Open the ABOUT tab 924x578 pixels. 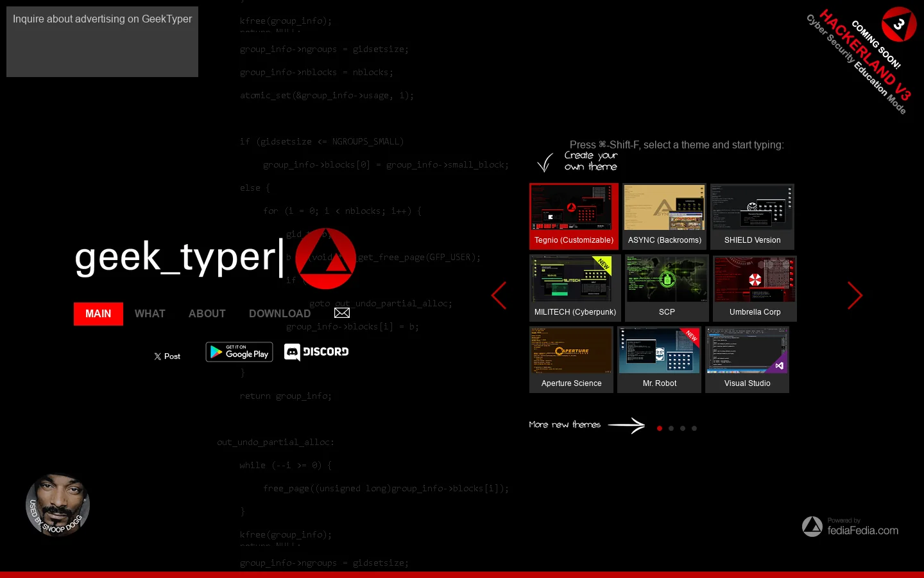(207, 314)
